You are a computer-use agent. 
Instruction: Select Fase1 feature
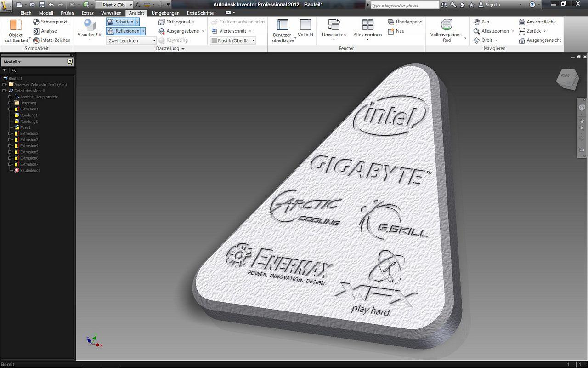[22, 127]
